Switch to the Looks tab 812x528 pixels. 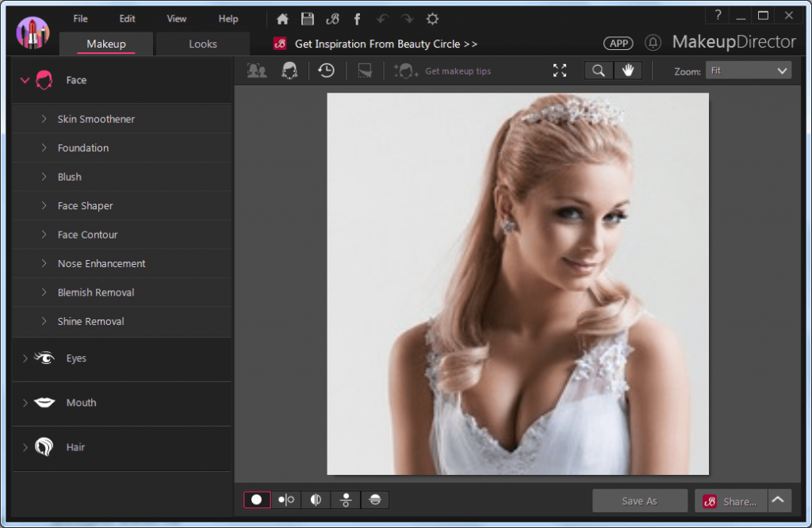(x=202, y=44)
